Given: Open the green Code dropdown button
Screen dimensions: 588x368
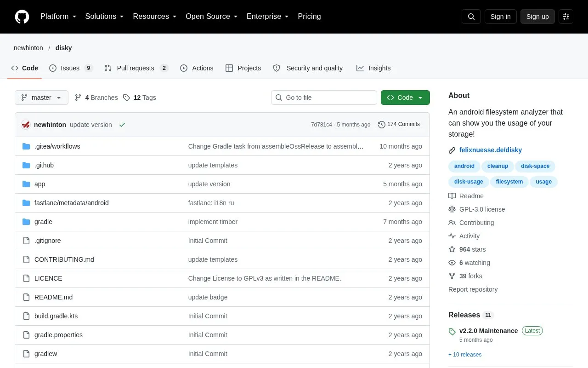Looking at the screenshot, I should 405,98.
